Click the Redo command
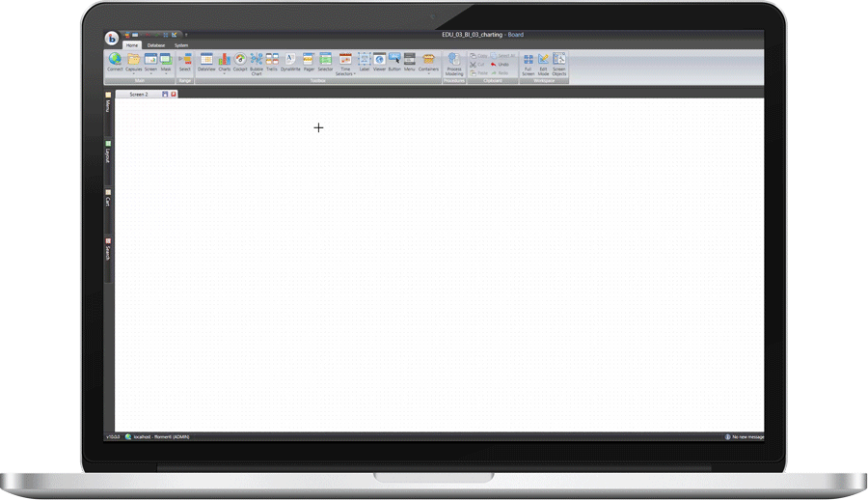Image resolution: width=868 pixels, height=500 pixels. tap(500, 72)
